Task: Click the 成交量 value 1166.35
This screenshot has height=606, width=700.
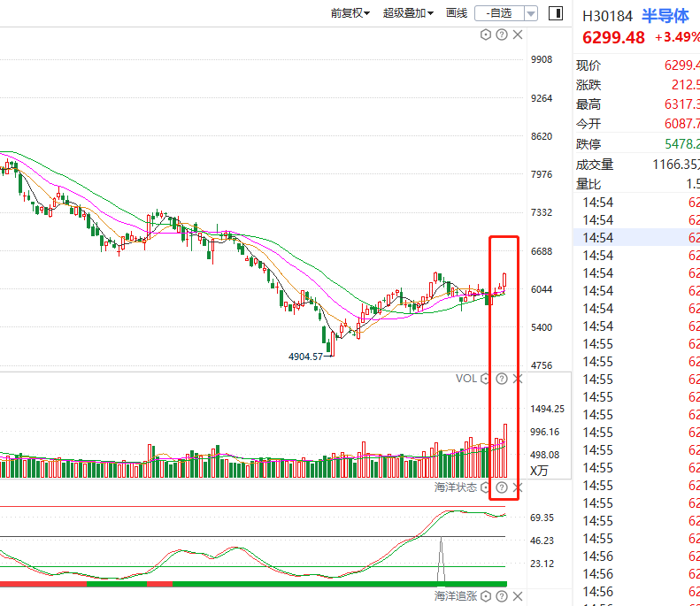Action: [676, 165]
